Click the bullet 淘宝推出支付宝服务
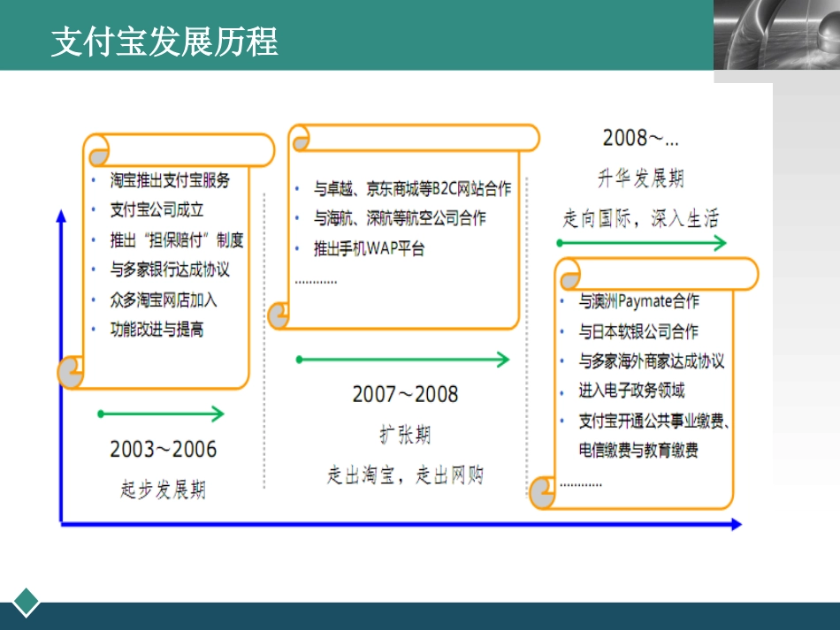The width and height of the screenshot is (840, 630). [170, 180]
